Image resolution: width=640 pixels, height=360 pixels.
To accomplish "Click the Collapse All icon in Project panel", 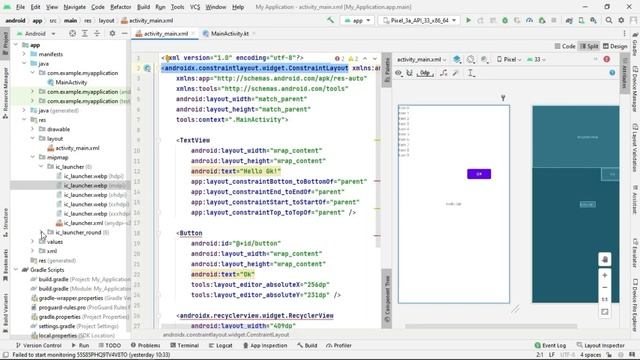I will coord(97,33).
